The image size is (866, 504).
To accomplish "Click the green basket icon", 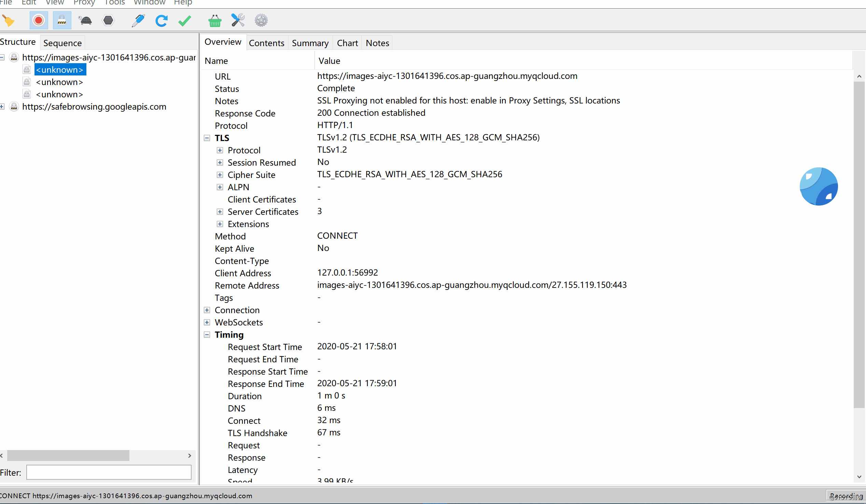I will click(215, 20).
